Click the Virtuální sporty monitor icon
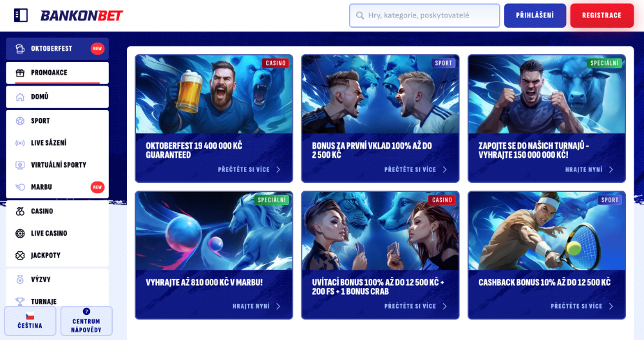 20,165
